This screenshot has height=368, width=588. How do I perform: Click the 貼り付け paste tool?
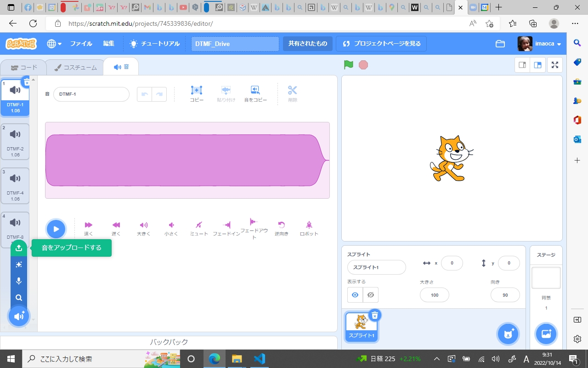[226, 93]
